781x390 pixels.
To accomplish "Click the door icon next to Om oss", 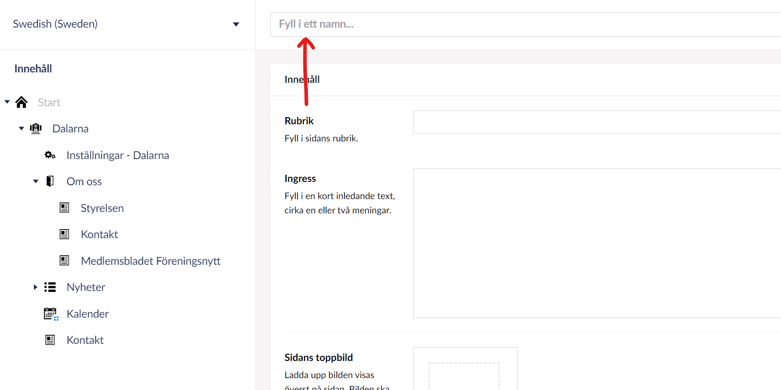I will [50, 181].
